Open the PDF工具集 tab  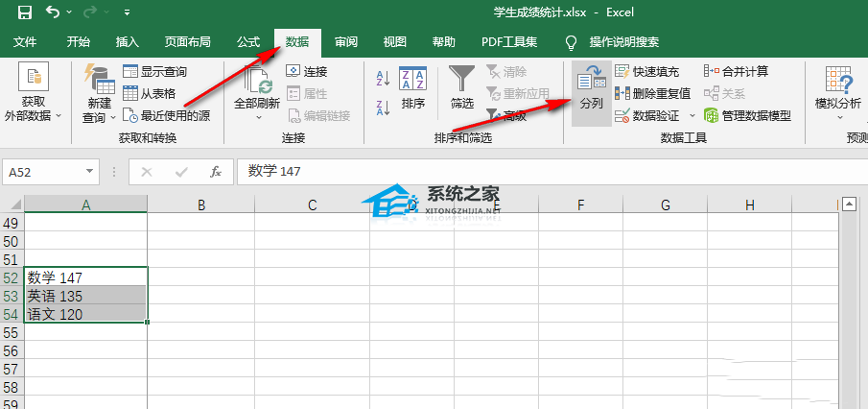509,42
